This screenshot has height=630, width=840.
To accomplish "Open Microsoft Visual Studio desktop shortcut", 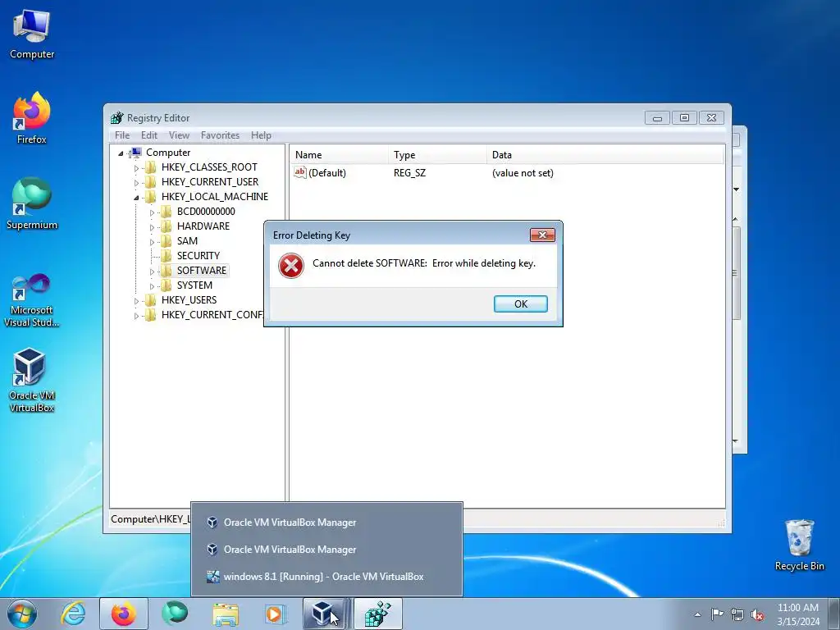I will 32,300.
